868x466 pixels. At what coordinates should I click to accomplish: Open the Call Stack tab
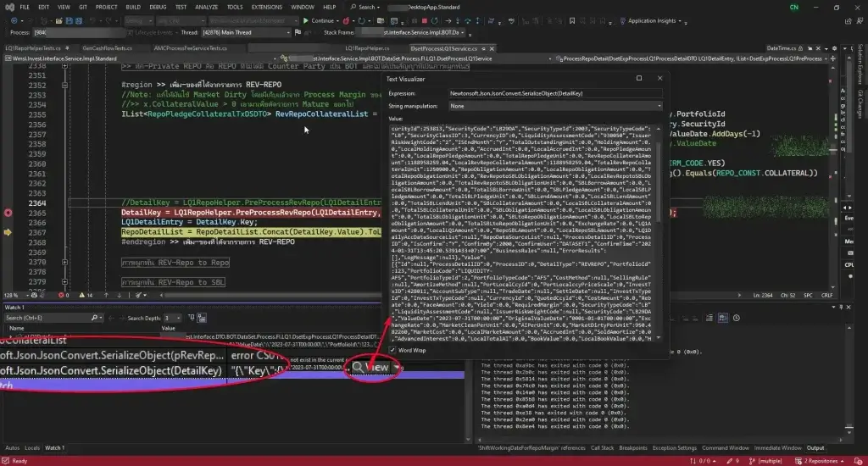point(602,447)
